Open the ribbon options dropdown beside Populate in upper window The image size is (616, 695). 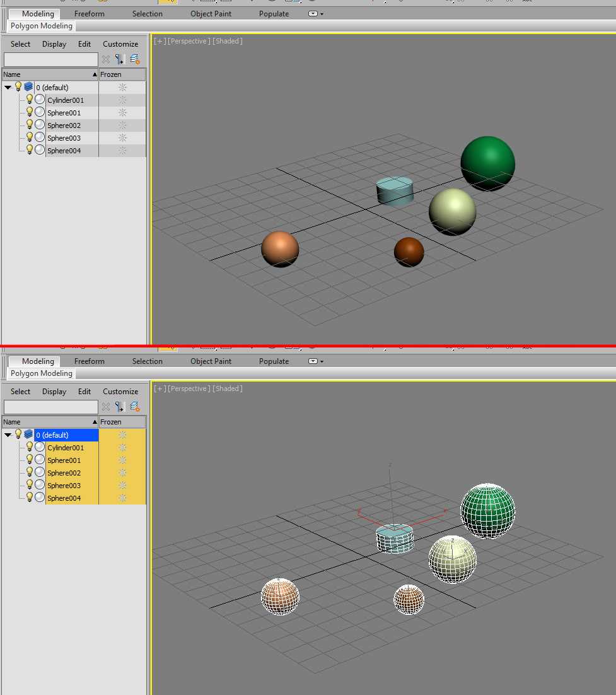pos(315,14)
